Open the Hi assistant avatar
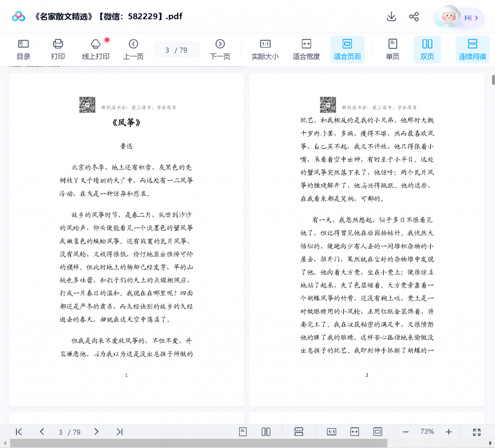The image size is (495, 448). click(x=458, y=17)
